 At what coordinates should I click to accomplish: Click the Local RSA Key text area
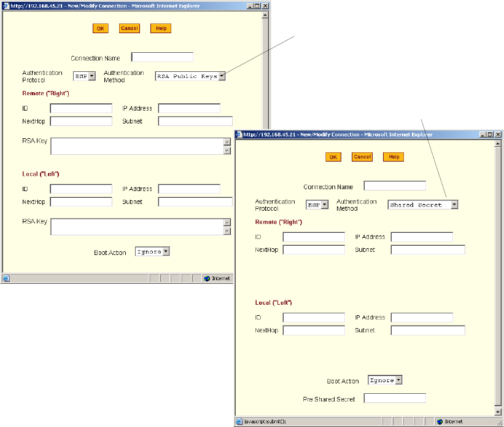(x=136, y=227)
